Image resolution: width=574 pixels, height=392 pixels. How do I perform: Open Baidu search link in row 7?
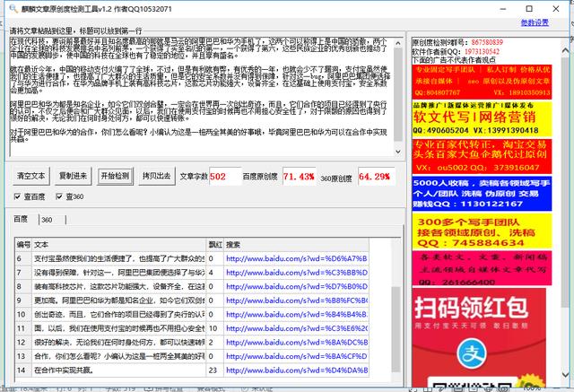(x=297, y=273)
